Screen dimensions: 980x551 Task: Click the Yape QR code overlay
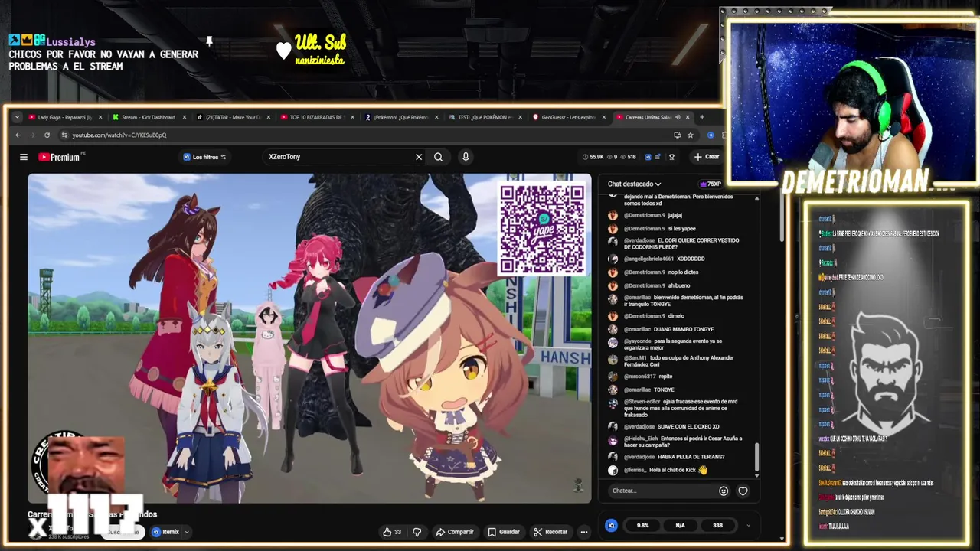542,229
